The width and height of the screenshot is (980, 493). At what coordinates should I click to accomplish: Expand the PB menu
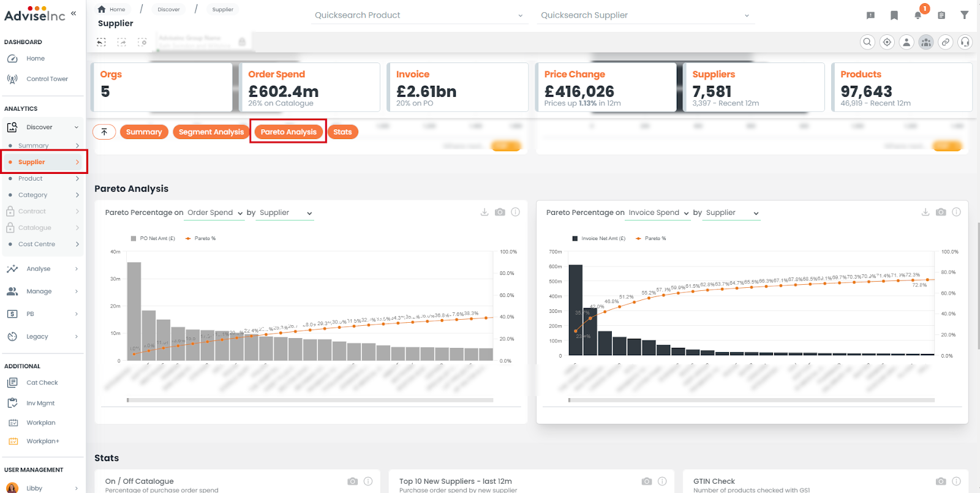pyautogui.click(x=43, y=314)
